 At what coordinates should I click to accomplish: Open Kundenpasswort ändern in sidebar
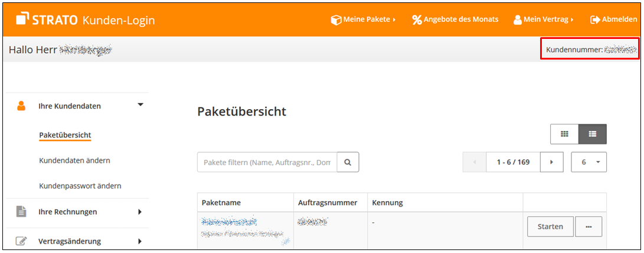point(80,186)
